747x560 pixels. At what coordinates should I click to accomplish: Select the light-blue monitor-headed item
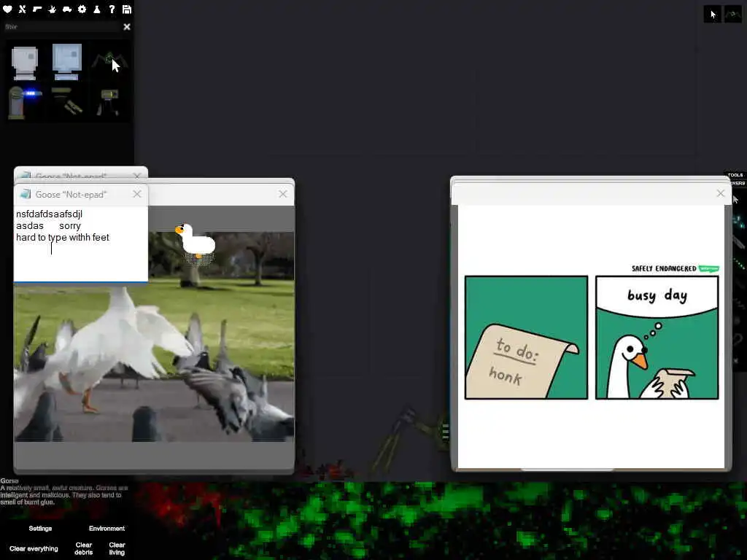(66, 62)
